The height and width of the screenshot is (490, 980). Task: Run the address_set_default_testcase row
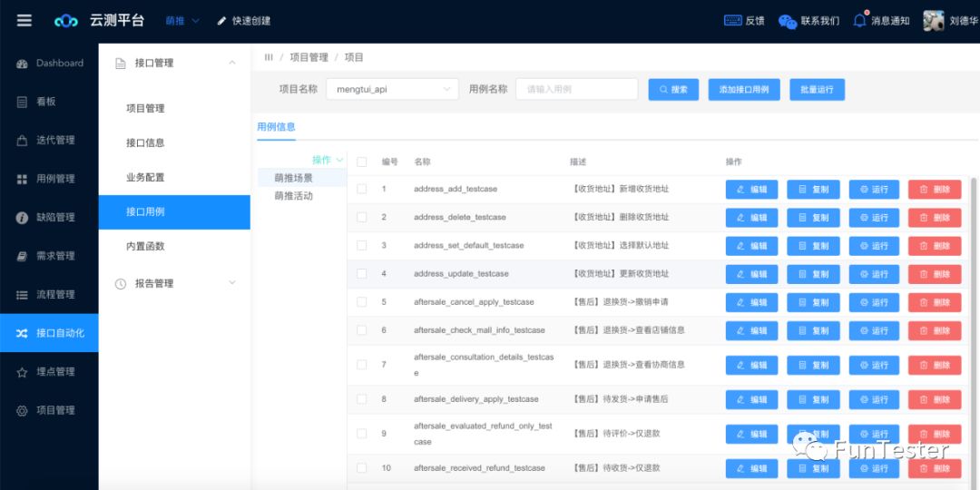point(874,246)
